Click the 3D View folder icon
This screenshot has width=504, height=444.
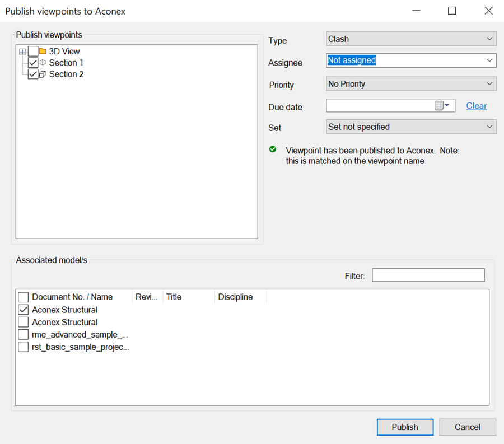tap(43, 51)
